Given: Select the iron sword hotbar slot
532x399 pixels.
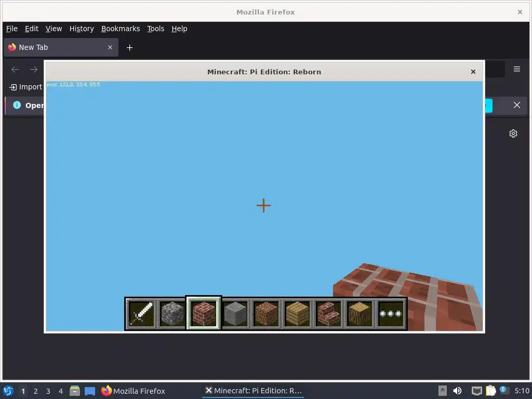Looking at the screenshot, I should pyautogui.click(x=141, y=314).
